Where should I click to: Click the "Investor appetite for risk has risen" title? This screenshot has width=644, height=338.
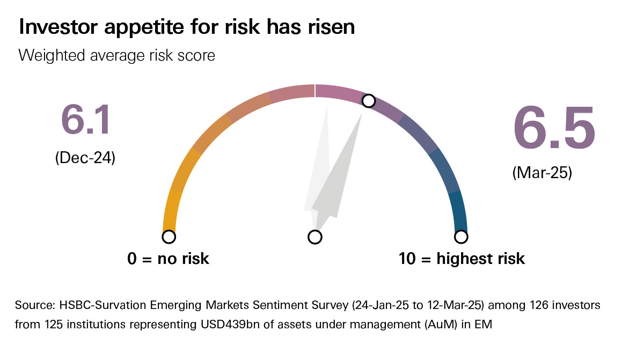click(x=187, y=28)
